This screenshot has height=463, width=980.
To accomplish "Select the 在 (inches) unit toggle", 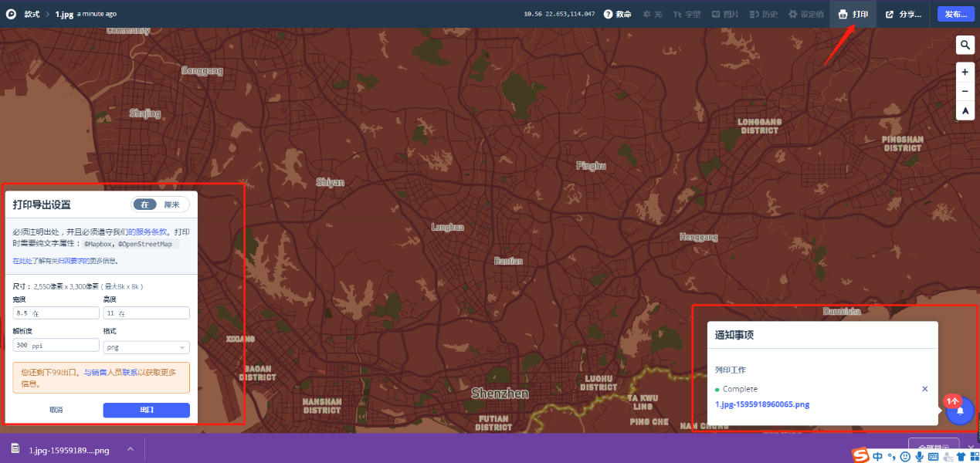I will [144, 204].
